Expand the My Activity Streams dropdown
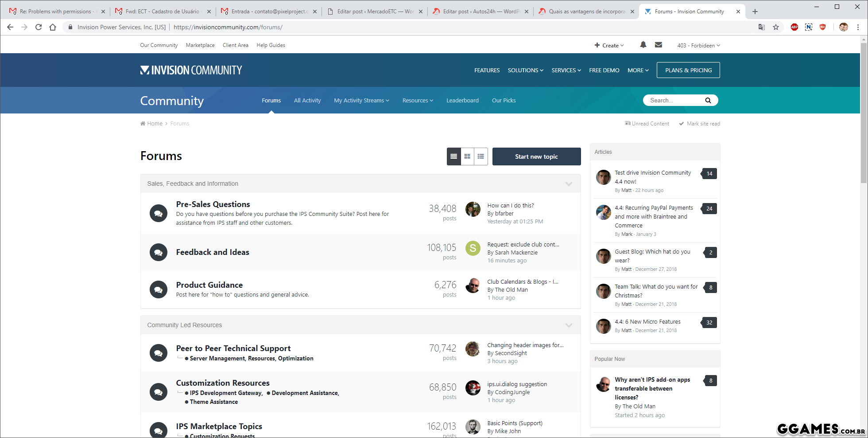Screen dimensions: 868x438 [361, 101]
